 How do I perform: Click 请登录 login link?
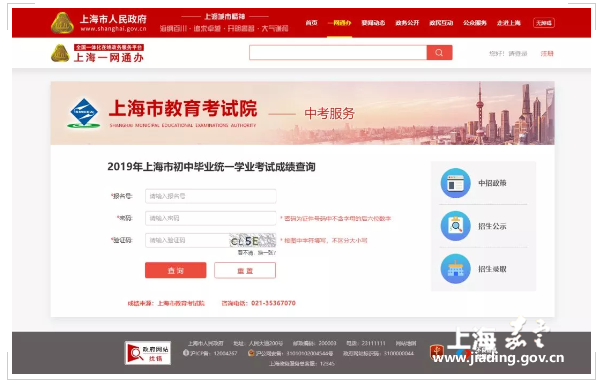click(x=517, y=54)
